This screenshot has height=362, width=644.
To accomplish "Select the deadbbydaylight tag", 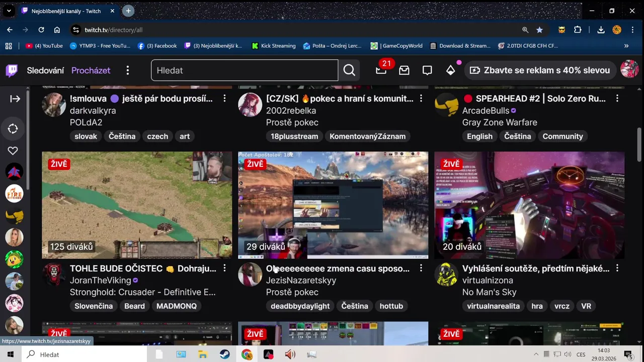I will 300,306.
